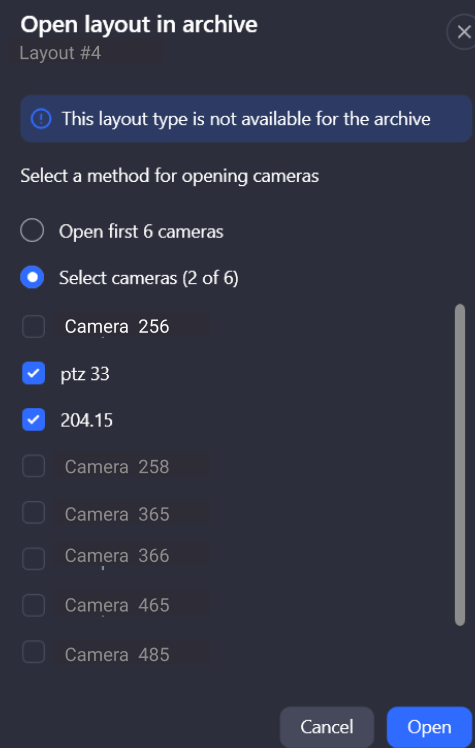
Task: Uncheck the 204.15 camera checkbox
Action: coord(33,419)
